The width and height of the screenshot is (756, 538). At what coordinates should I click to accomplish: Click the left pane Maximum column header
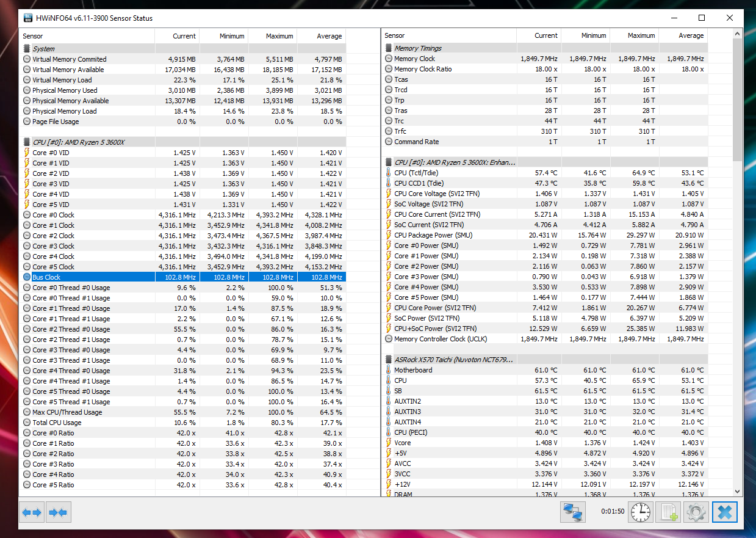click(273, 36)
